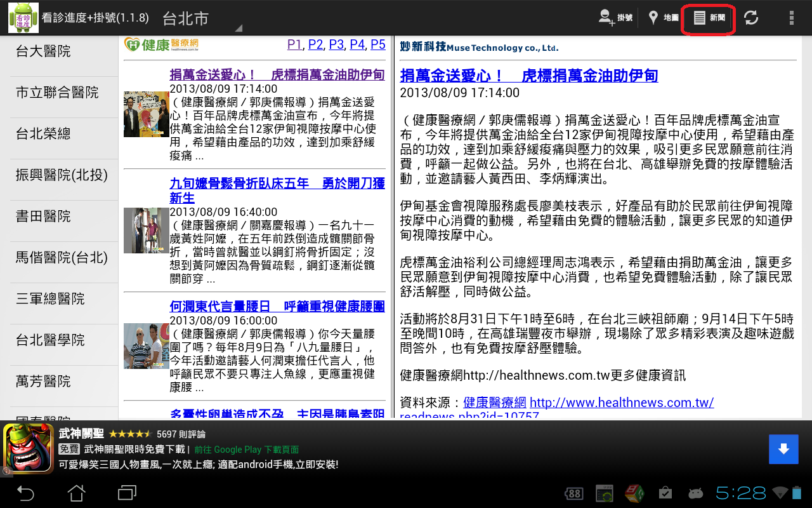Go to the Android home screen
The height and width of the screenshot is (508, 812).
tap(76, 493)
